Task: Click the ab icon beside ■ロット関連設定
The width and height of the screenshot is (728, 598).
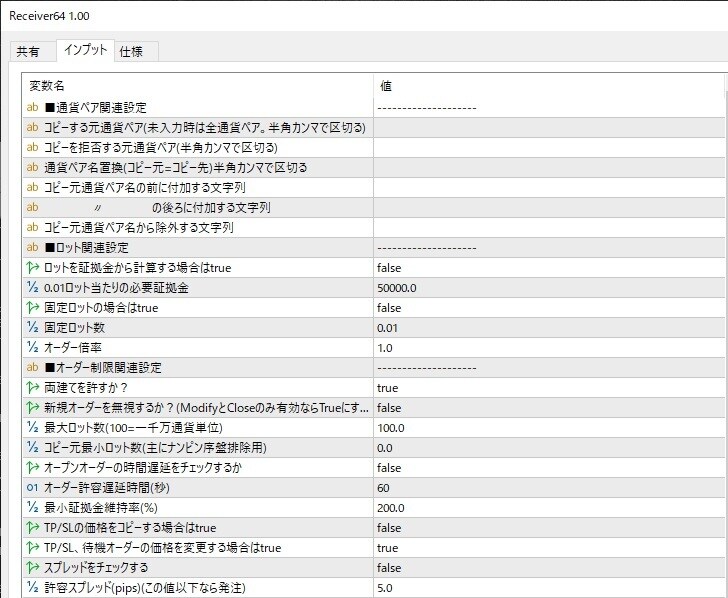Action: click(32, 247)
